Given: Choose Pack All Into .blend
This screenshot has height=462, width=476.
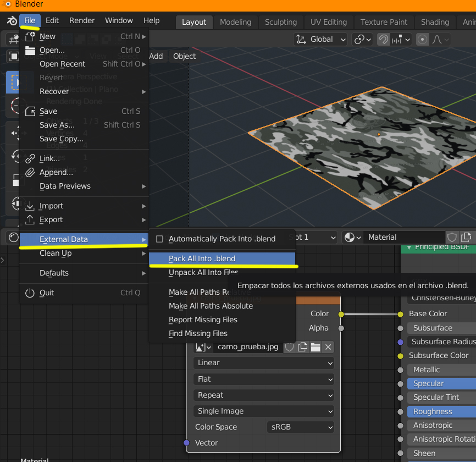Looking at the screenshot, I should tap(202, 258).
